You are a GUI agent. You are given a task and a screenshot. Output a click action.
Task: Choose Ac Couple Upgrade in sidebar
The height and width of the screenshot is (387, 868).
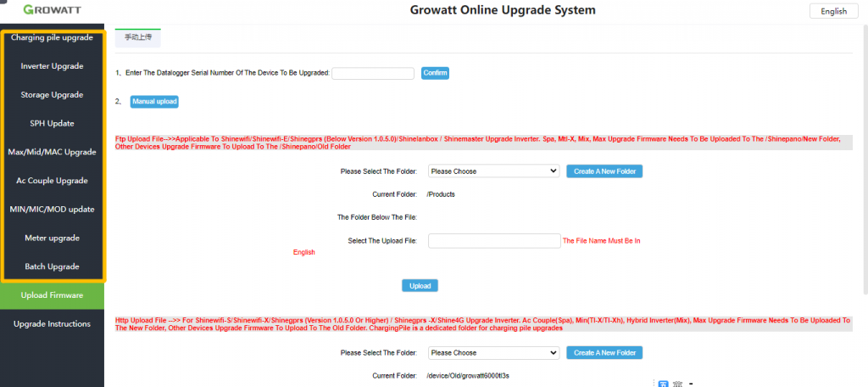[52, 181]
